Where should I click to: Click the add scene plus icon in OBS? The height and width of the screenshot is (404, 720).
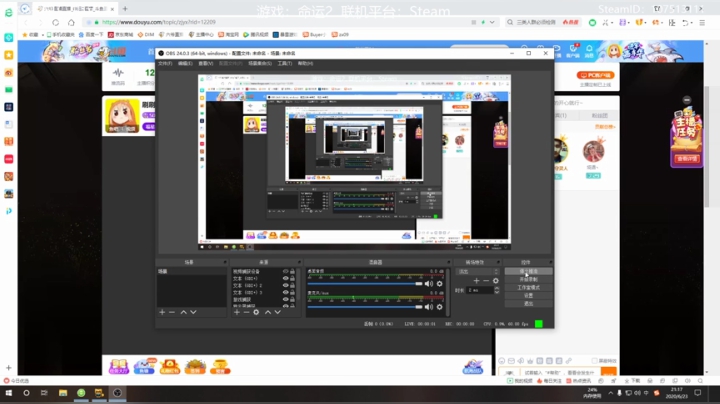[x=162, y=312]
